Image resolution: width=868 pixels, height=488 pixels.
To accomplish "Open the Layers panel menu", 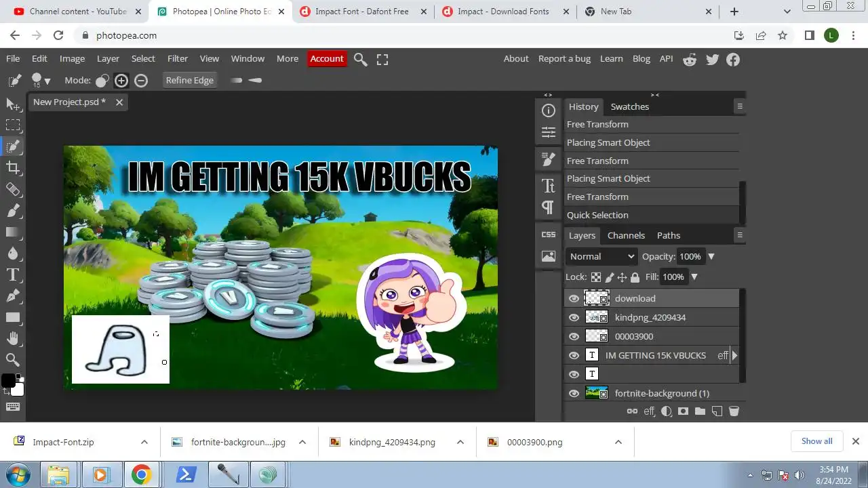I will point(740,235).
